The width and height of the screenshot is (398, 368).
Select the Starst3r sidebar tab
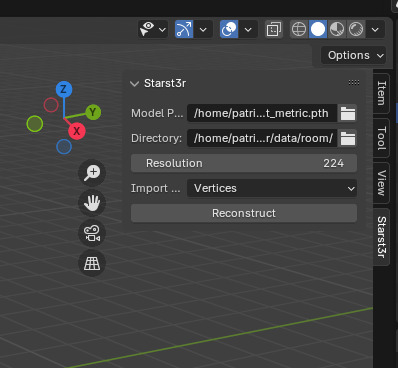click(382, 237)
